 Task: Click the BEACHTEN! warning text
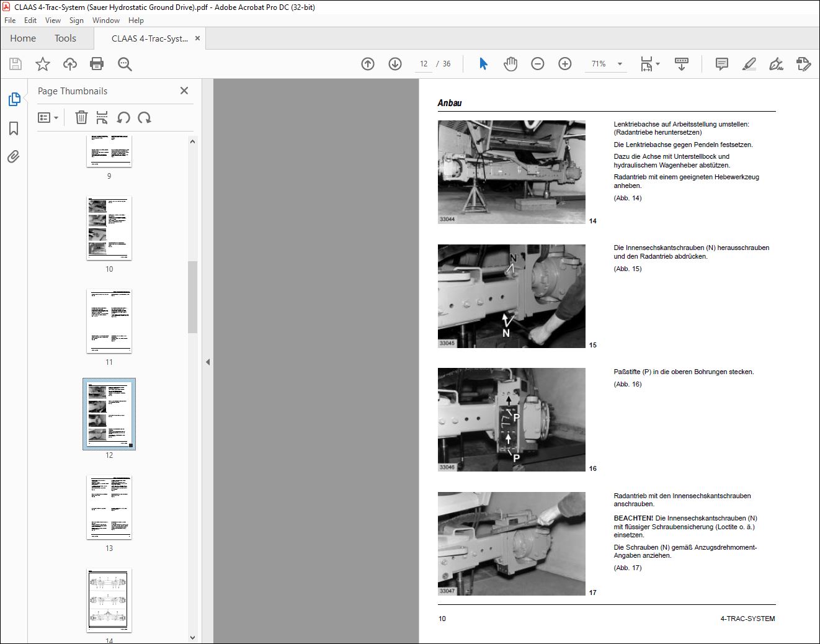(633, 518)
